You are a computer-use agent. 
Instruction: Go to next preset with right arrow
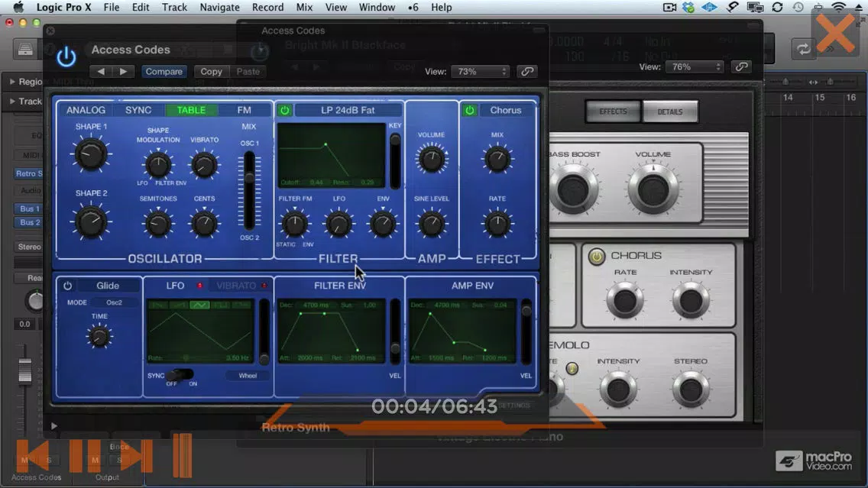point(123,71)
